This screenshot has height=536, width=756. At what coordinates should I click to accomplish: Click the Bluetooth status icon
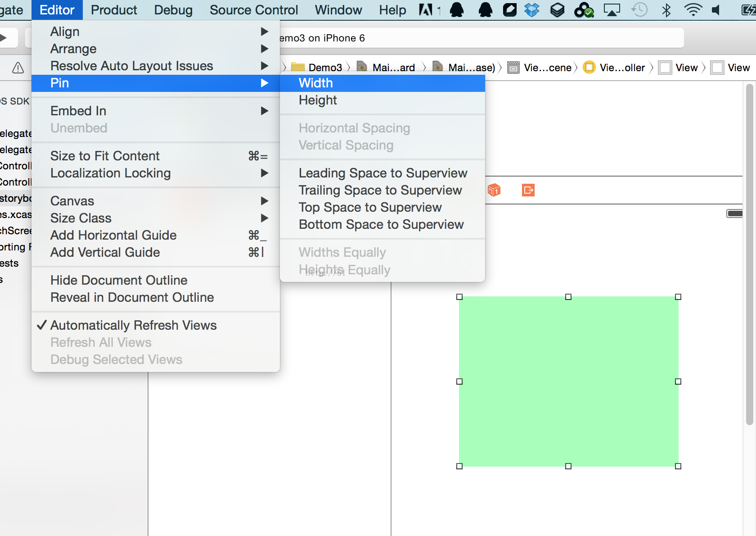666,10
